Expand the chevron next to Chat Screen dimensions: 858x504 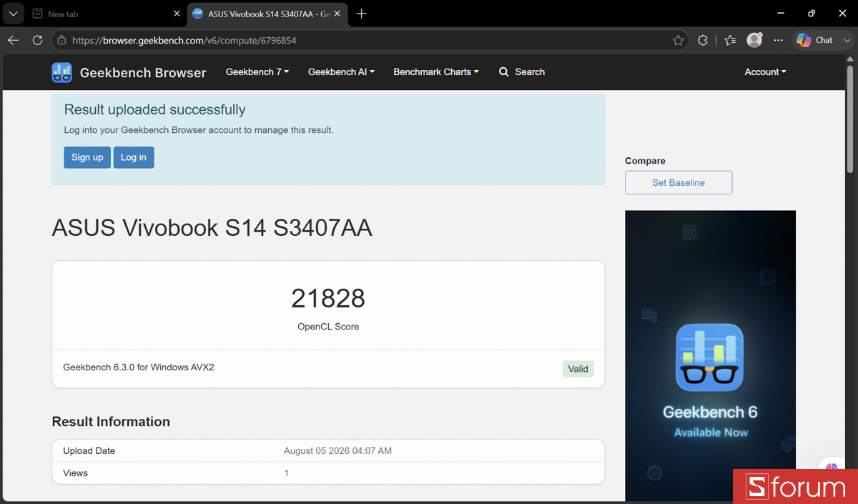point(847,41)
